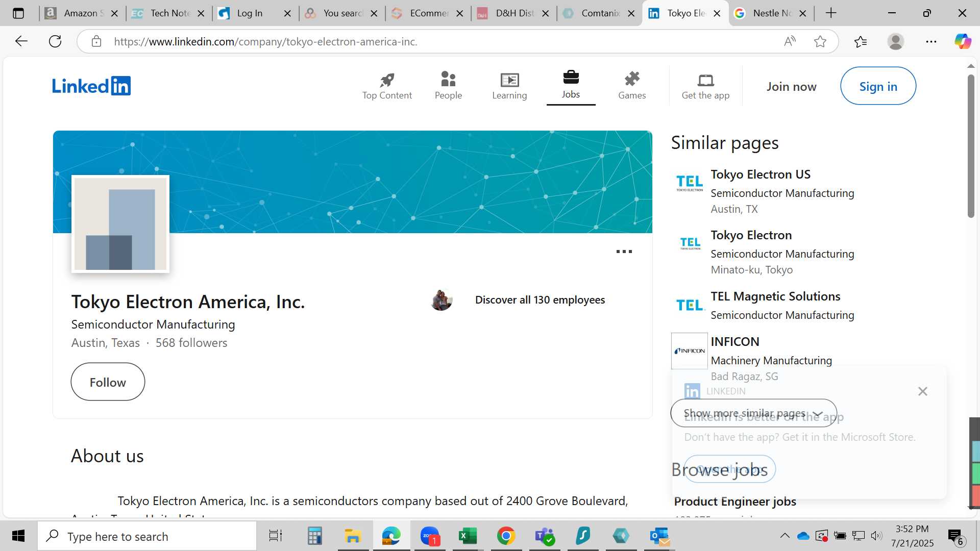This screenshot has height=551, width=980.
Task: Go back in browser
Action: click(21, 41)
